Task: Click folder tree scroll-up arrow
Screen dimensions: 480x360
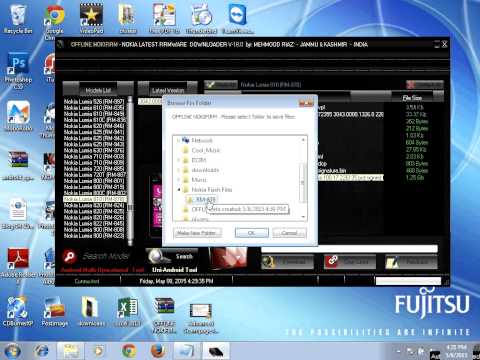Action: pos(303,140)
